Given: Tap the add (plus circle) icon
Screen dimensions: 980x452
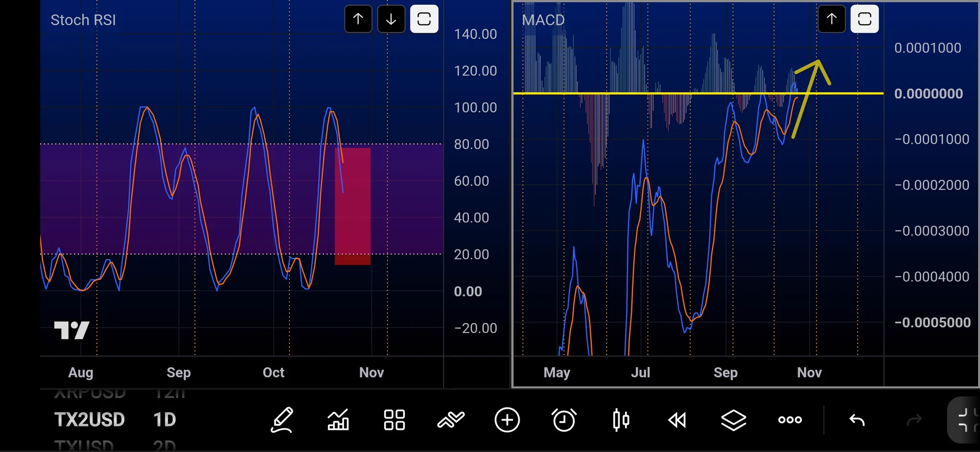Looking at the screenshot, I should (507, 420).
